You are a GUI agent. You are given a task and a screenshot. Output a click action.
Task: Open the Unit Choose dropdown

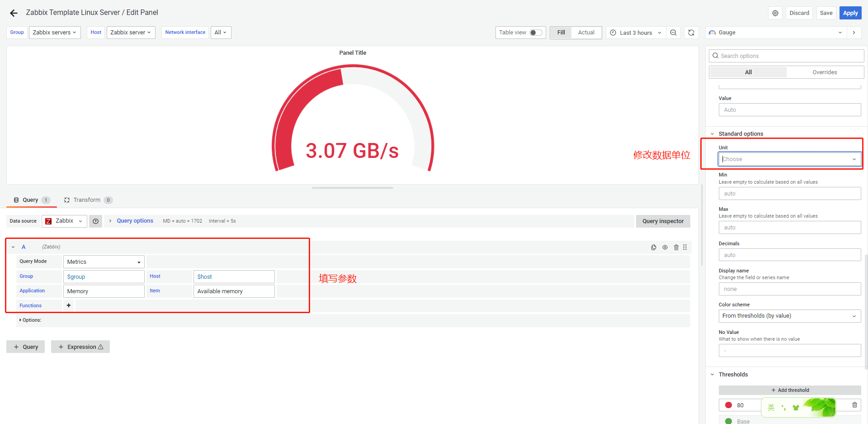click(789, 159)
